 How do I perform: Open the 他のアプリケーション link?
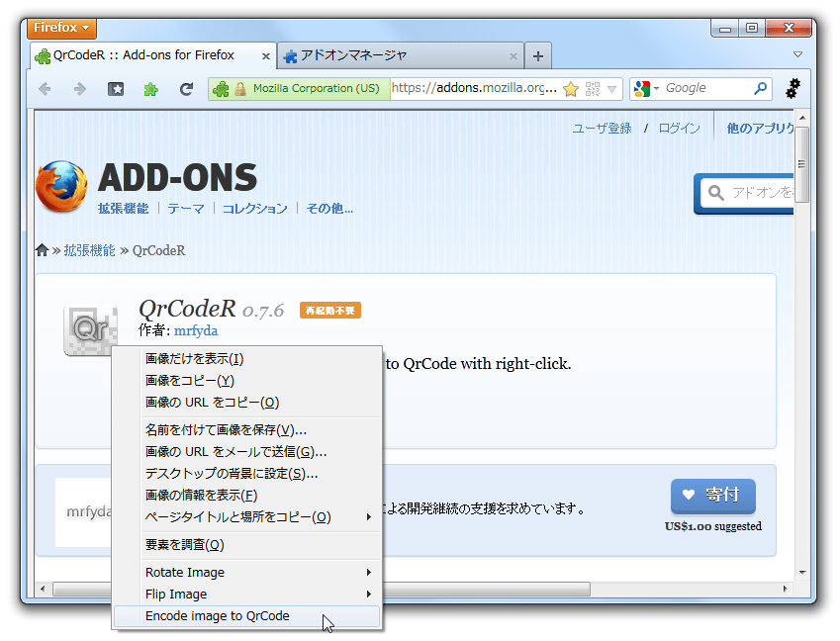[760, 129]
